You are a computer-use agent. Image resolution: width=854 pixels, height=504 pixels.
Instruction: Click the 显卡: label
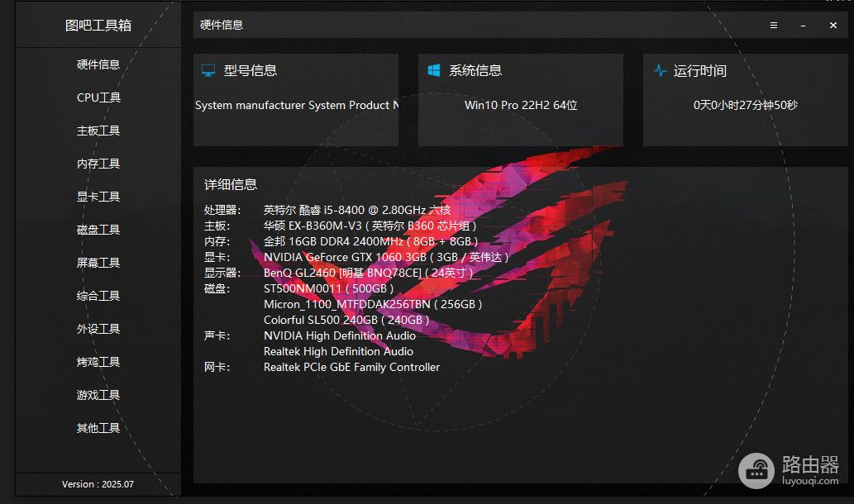tap(217, 257)
